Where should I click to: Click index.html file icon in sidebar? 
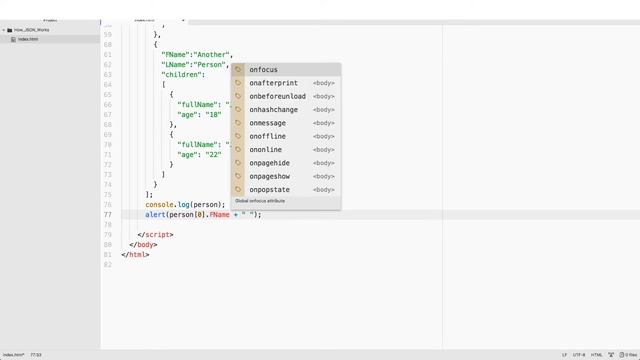coord(13,39)
